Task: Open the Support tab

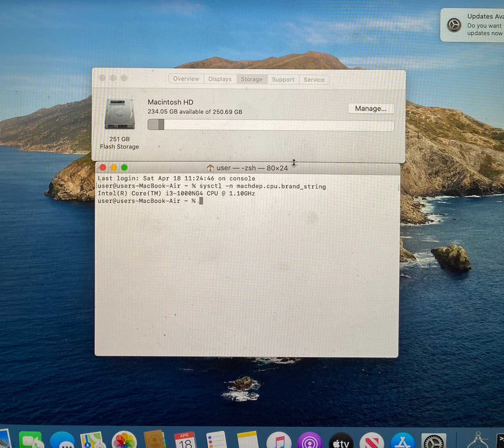Action: [x=283, y=79]
